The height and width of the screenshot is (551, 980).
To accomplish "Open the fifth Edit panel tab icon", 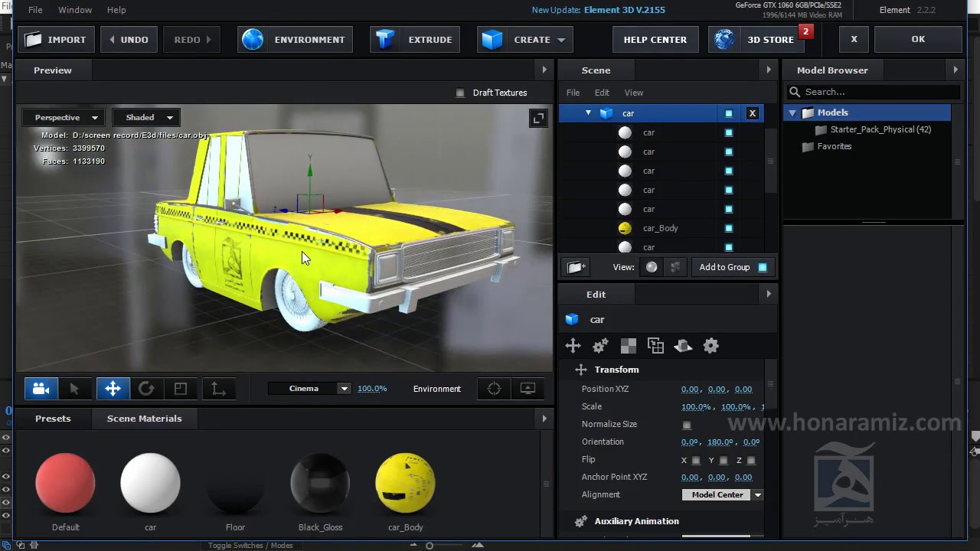I will [x=683, y=346].
